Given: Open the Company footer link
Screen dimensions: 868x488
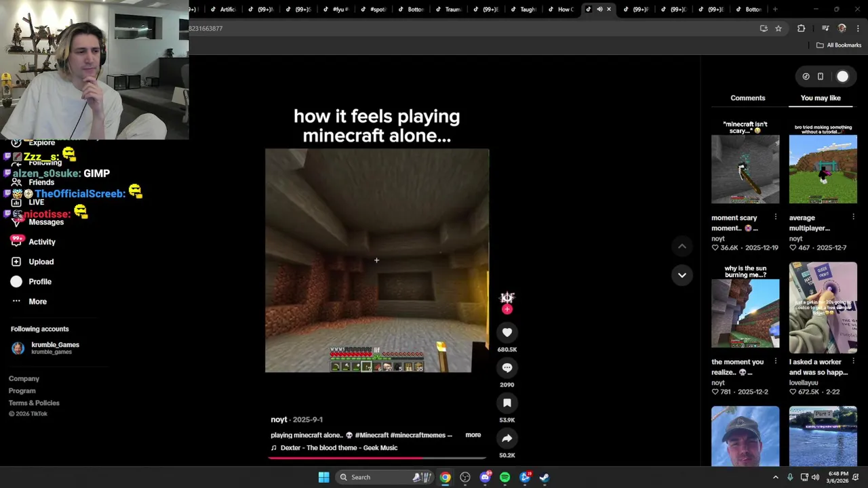Looking at the screenshot, I should click(24, 378).
